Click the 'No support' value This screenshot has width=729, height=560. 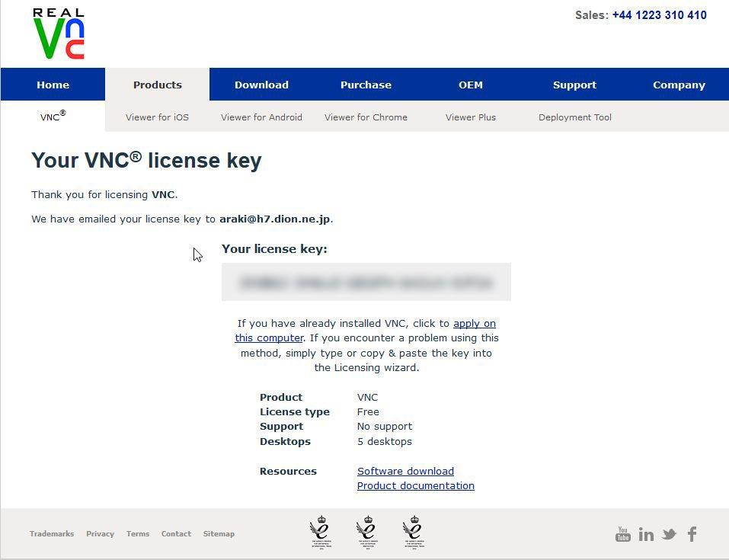click(x=385, y=427)
